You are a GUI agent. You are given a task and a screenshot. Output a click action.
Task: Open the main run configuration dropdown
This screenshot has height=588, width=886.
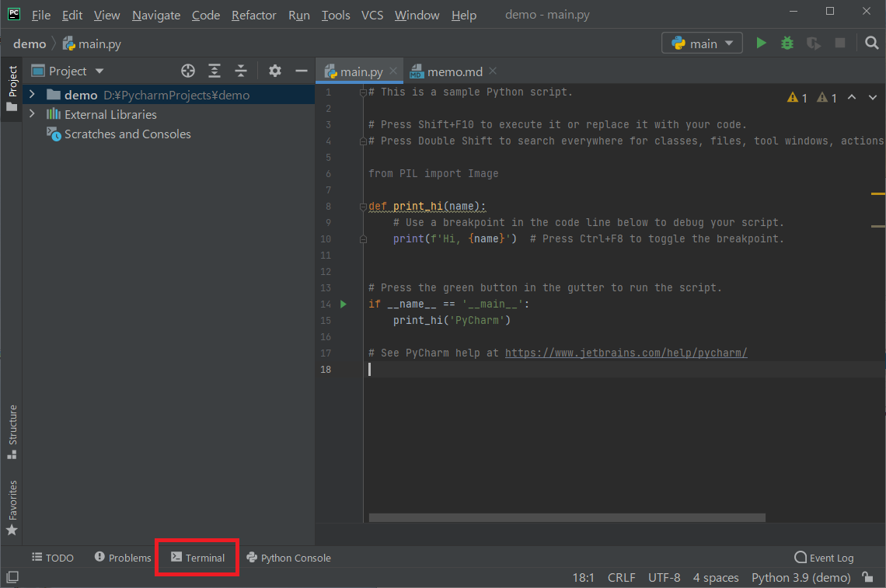click(x=702, y=43)
